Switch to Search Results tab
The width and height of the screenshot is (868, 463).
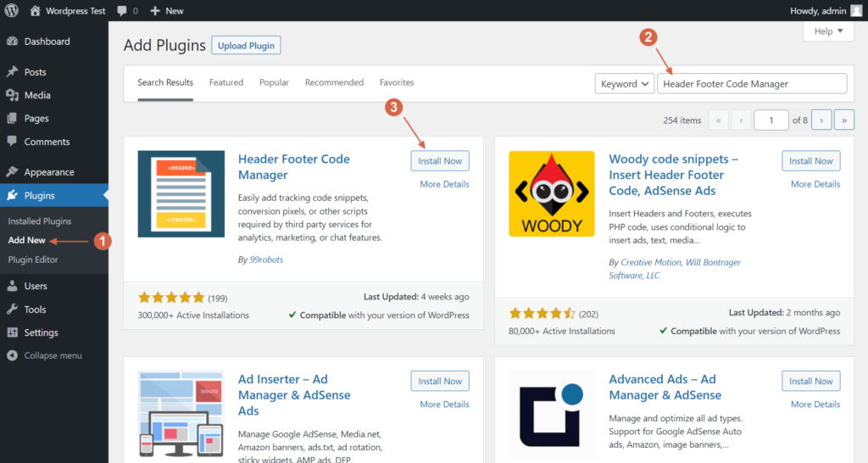pyautogui.click(x=165, y=82)
